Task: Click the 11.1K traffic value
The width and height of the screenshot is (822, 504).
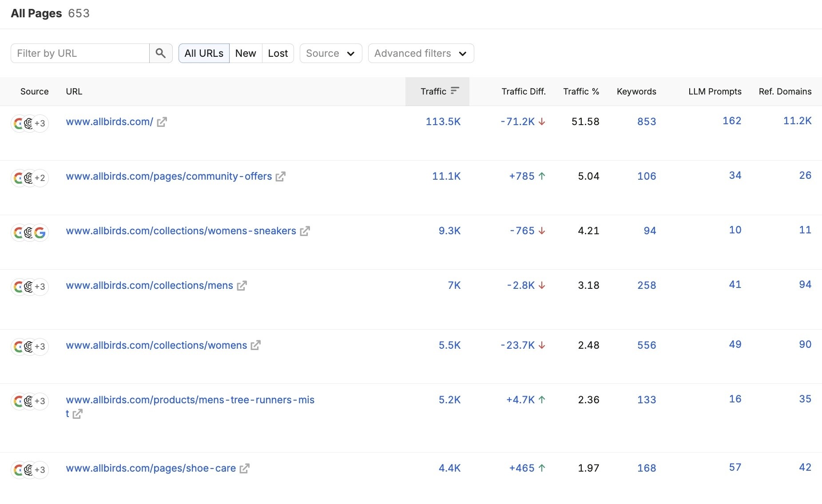Action: [x=446, y=176]
